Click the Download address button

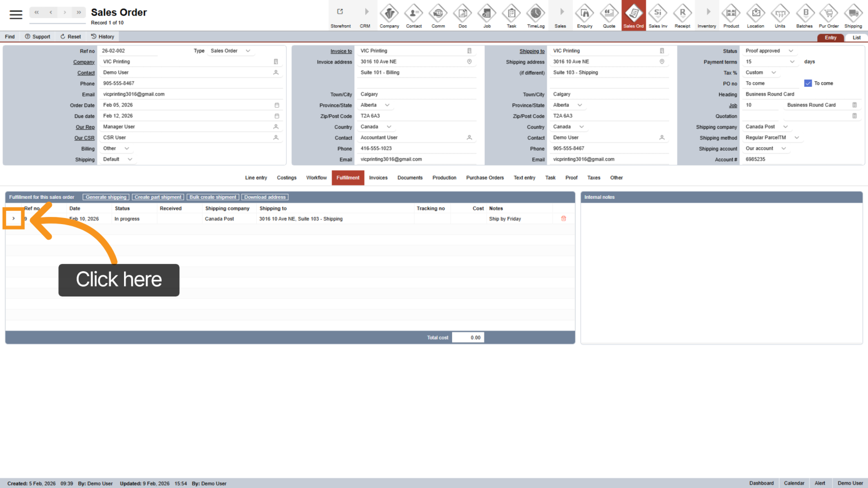(x=265, y=197)
